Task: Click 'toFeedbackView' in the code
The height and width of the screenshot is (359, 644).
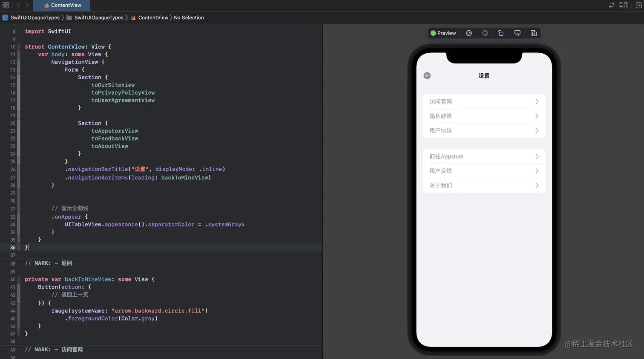Action: [115, 139]
